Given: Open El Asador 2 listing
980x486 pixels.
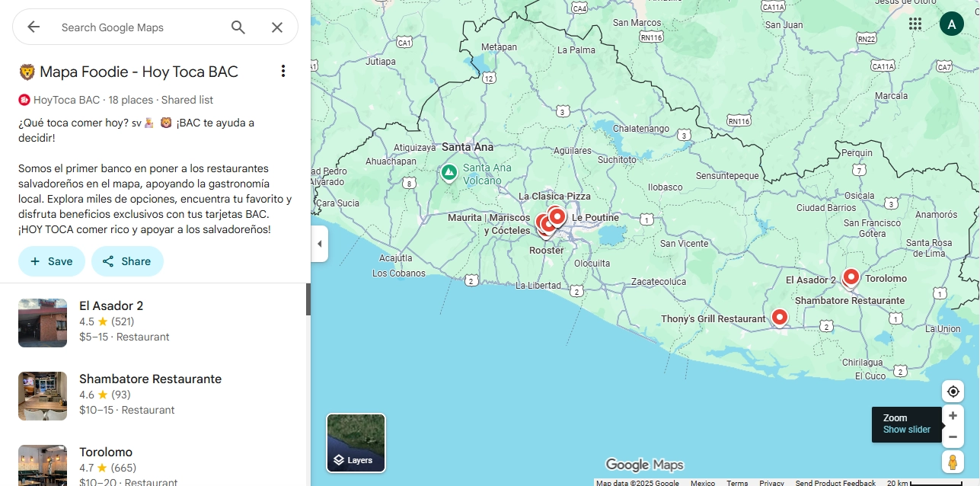Looking at the screenshot, I should click(x=111, y=305).
